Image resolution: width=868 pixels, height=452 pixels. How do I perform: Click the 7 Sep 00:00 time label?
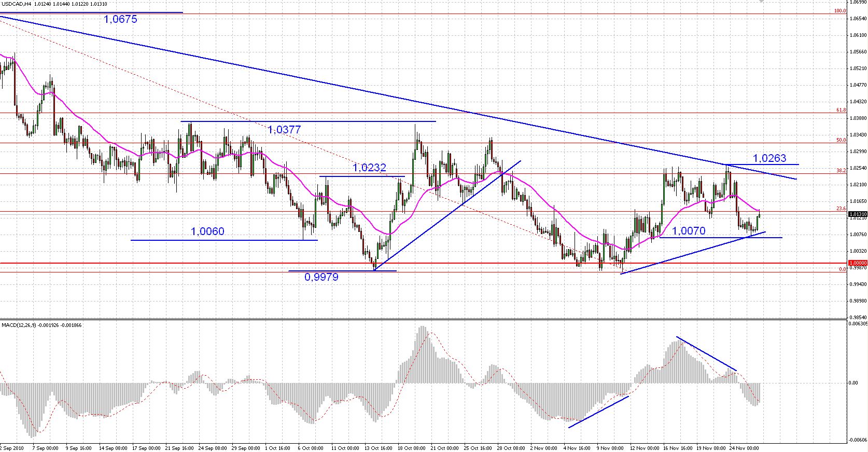[x=46, y=447]
